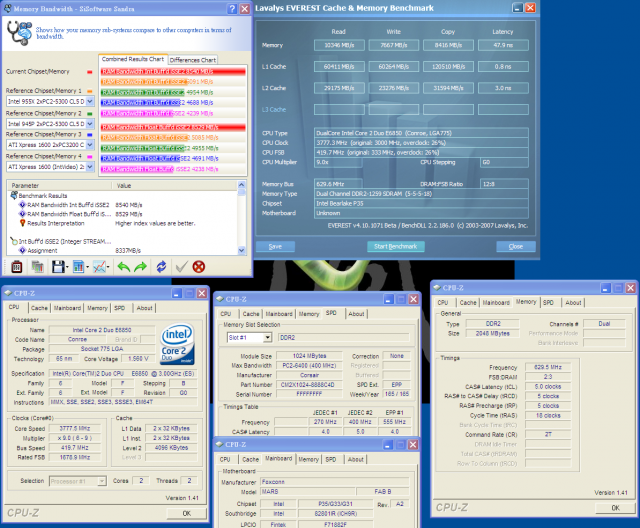Image resolution: width=640 pixels, height=528 pixels.
Task: Click CPU-Z title icon of Mainboard window
Action: point(219,444)
